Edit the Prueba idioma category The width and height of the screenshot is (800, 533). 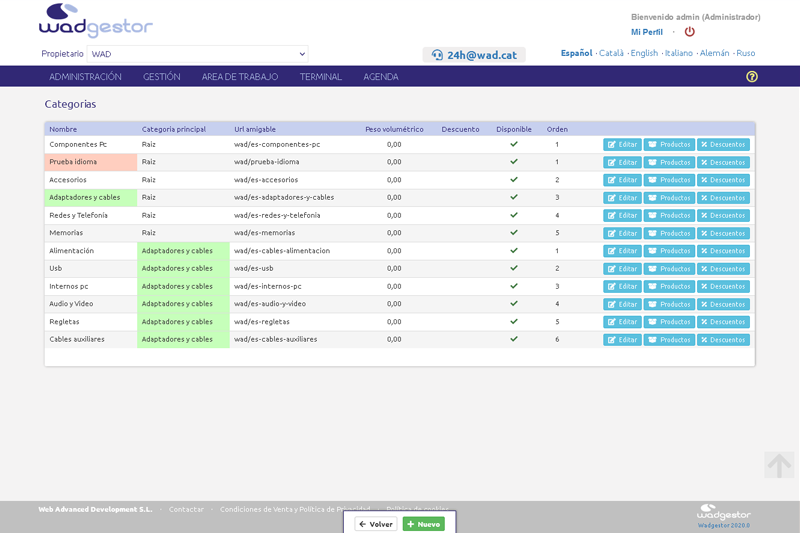[622, 162]
